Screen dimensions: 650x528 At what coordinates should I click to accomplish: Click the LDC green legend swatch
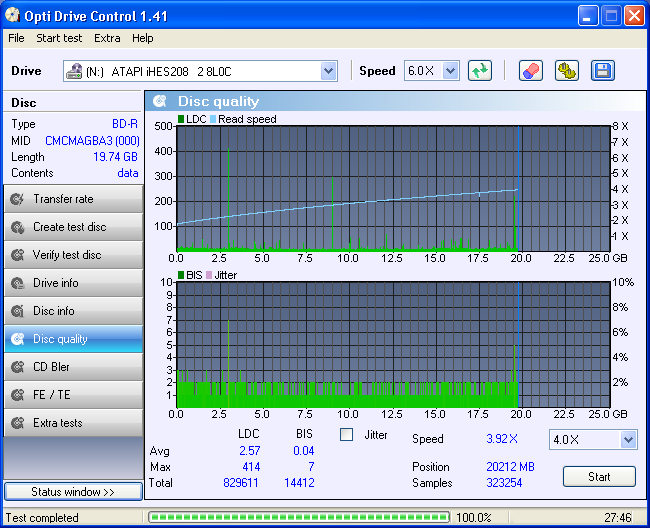pyautogui.click(x=181, y=119)
